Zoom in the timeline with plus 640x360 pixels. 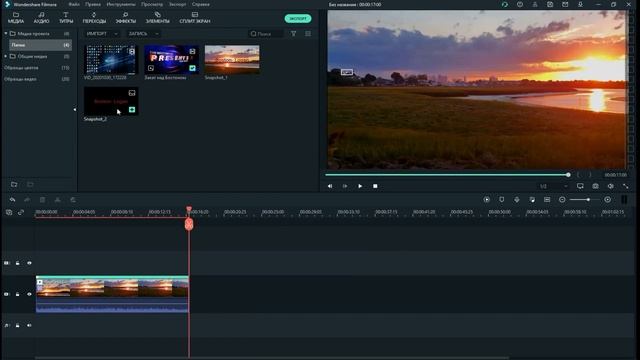[608, 200]
